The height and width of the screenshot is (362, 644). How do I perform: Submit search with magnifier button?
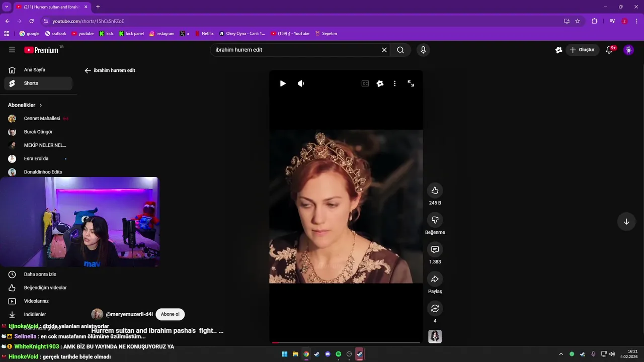point(400,50)
